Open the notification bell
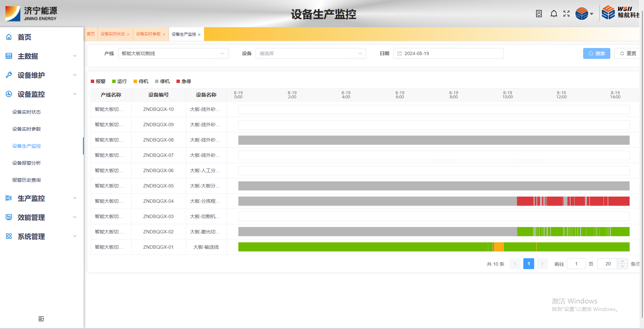Screen dimensions: 644x329 click(x=554, y=14)
